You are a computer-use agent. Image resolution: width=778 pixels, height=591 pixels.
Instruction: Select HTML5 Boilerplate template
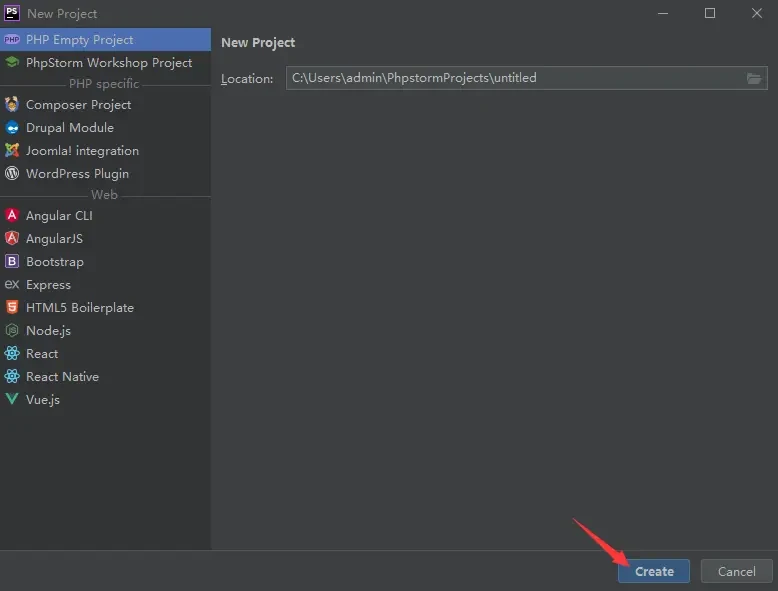(105, 307)
